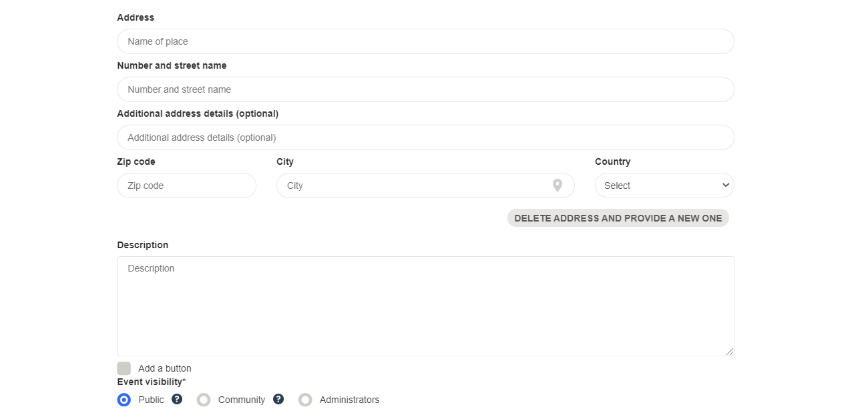Click the help icon next to Public
The width and height of the screenshot is (868, 419).
click(176, 399)
